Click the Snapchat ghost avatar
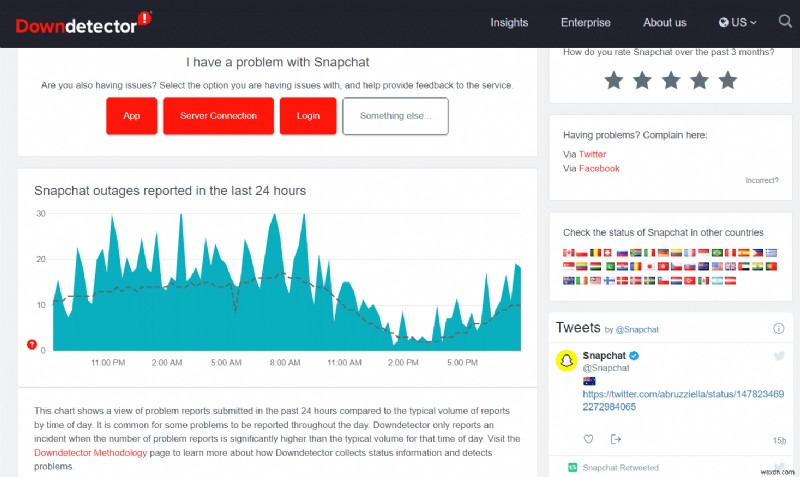The height and width of the screenshot is (477, 800). click(566, 361)
